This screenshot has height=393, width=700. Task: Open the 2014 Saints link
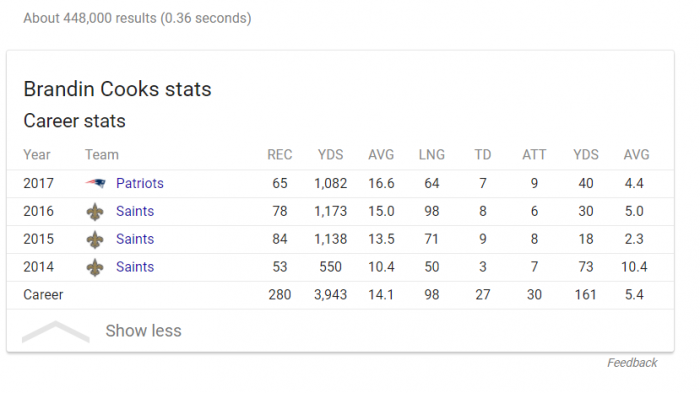(x=135, y=267)
